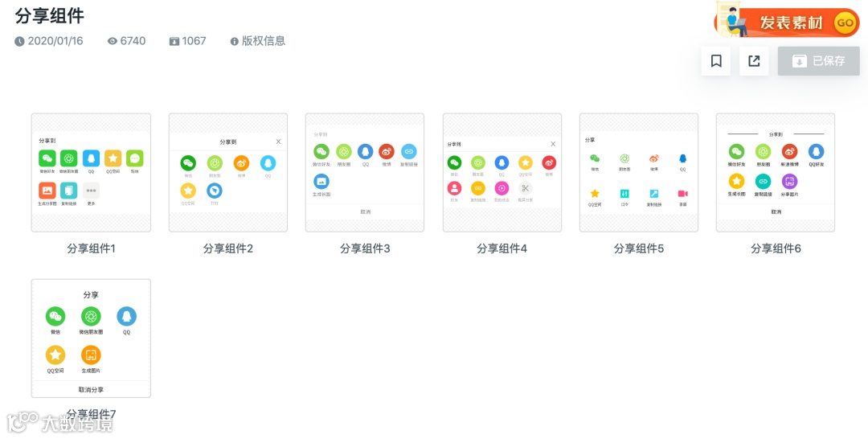
Task: Click QQ penguin icon in 分享组件5
Action: pos(682,158)
